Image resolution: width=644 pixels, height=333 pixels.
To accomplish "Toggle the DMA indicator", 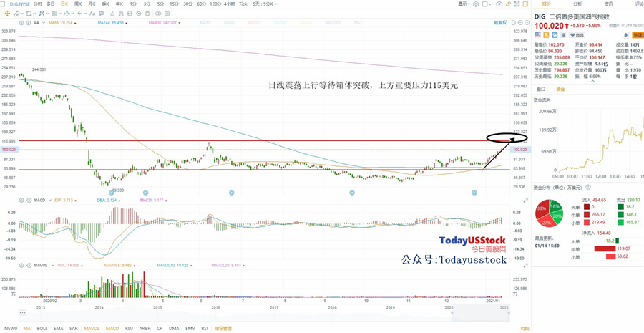I will pyautogui.click(x=174, y=329).
